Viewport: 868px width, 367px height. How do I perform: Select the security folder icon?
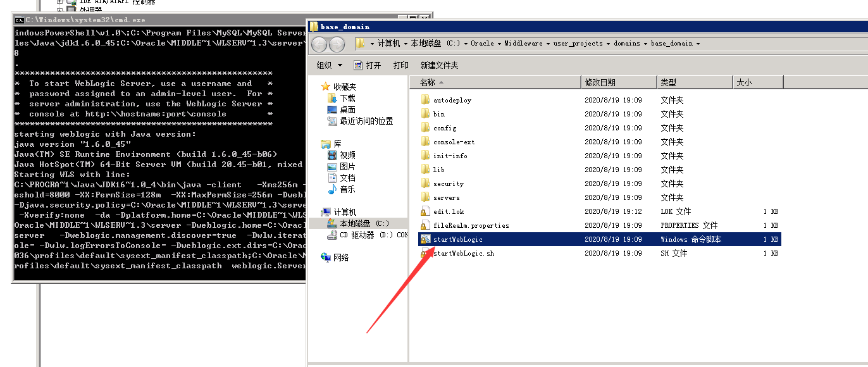[x=425, y=183]
